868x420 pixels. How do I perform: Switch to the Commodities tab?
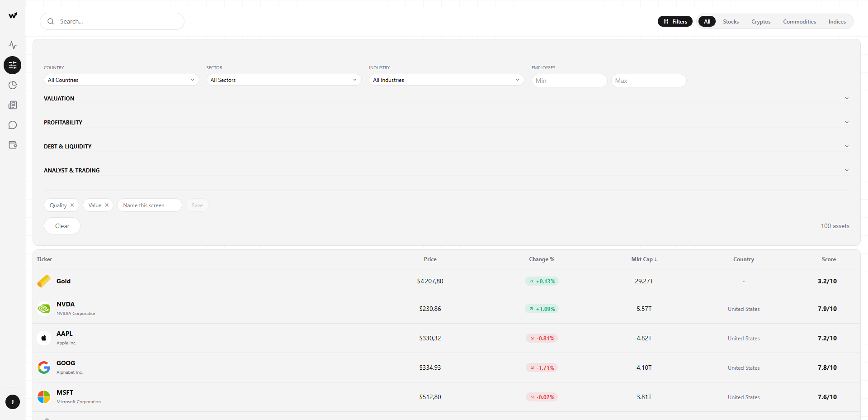(x=799, y=21)
